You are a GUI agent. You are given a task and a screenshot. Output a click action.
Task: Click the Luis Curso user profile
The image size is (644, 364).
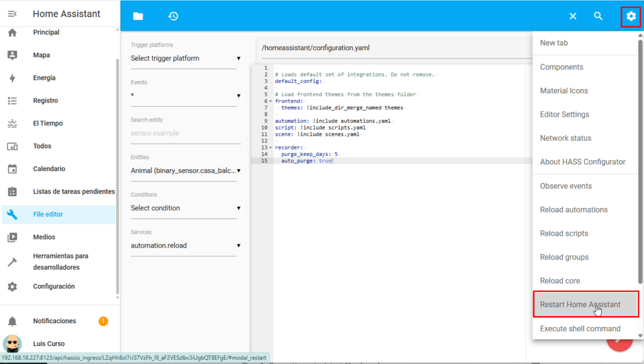coord(48,344)
